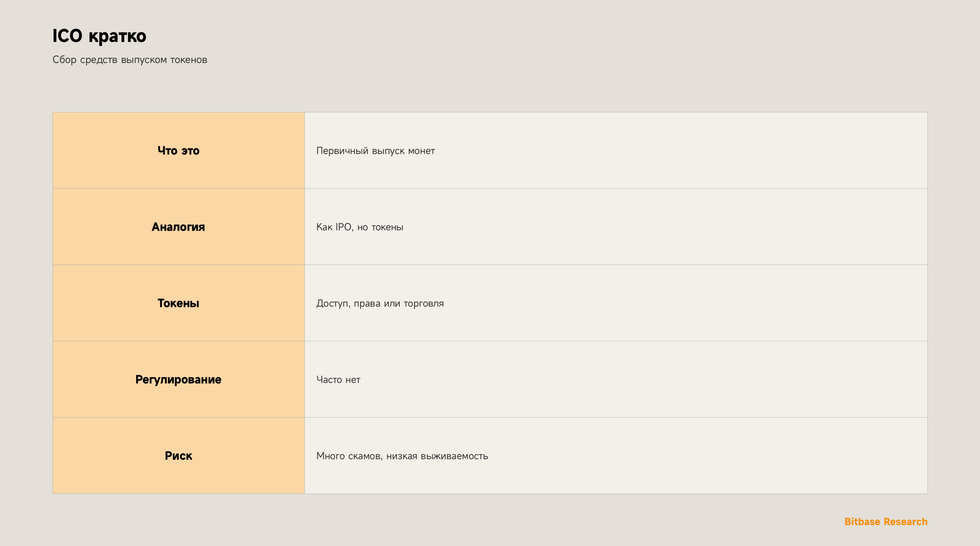
Task: Click the word 'ICO' in the title
Action: (x=67, y=36)
